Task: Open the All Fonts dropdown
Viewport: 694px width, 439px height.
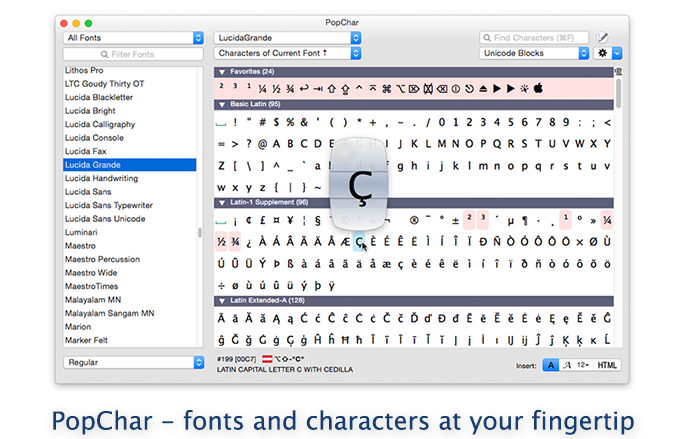Action: [132, 38]
